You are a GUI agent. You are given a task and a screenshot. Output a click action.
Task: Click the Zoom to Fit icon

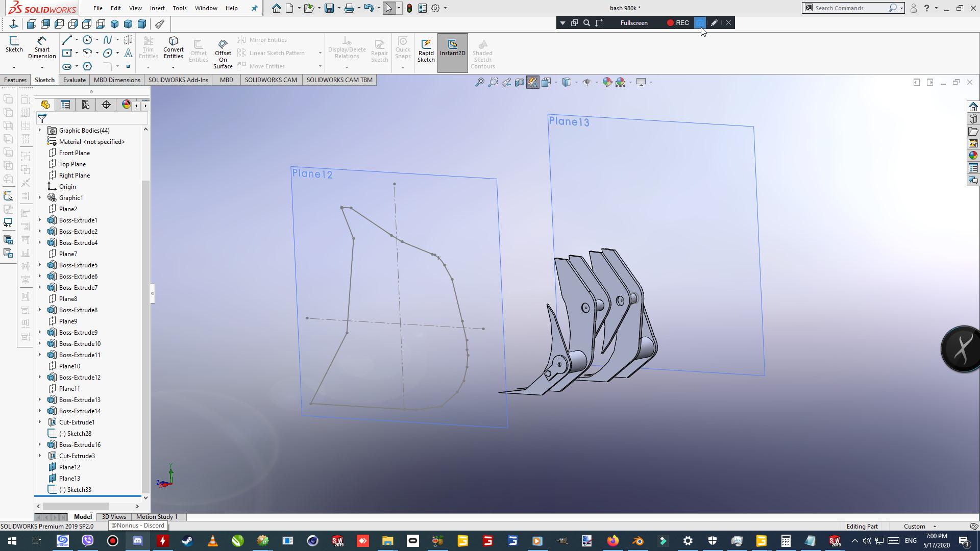(479, 82)
